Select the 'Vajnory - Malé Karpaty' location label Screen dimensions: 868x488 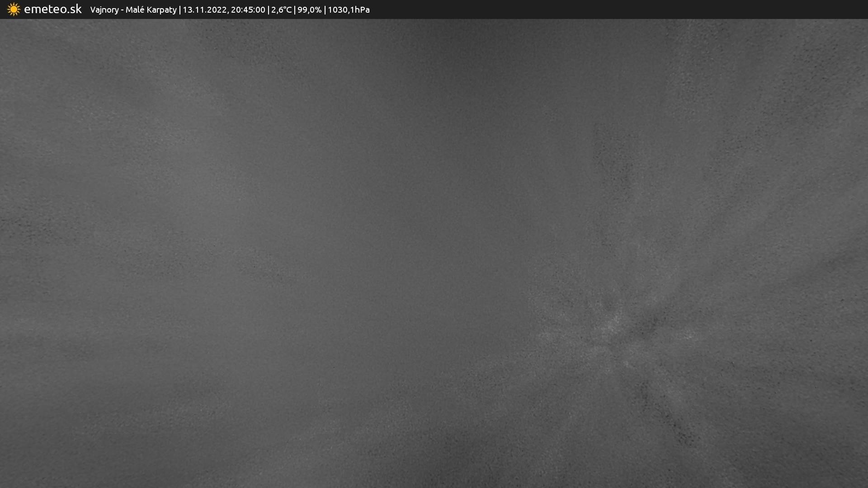(133, 10)
